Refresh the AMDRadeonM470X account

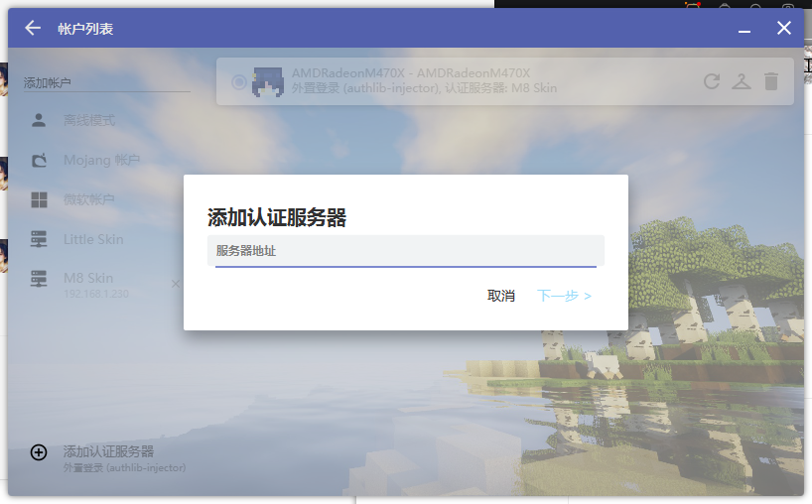(x=712, y=81)
